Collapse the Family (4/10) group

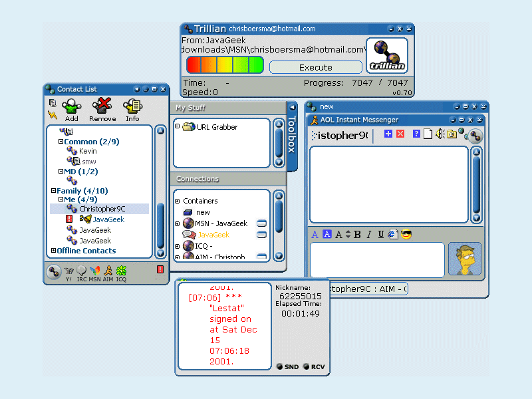tap(53, 190)
